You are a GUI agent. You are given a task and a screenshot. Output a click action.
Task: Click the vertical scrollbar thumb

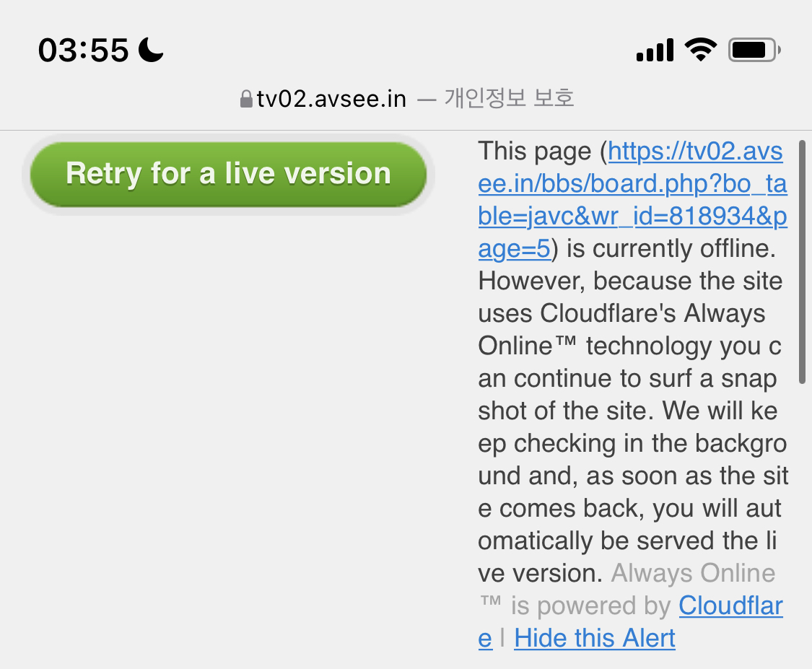802,261
